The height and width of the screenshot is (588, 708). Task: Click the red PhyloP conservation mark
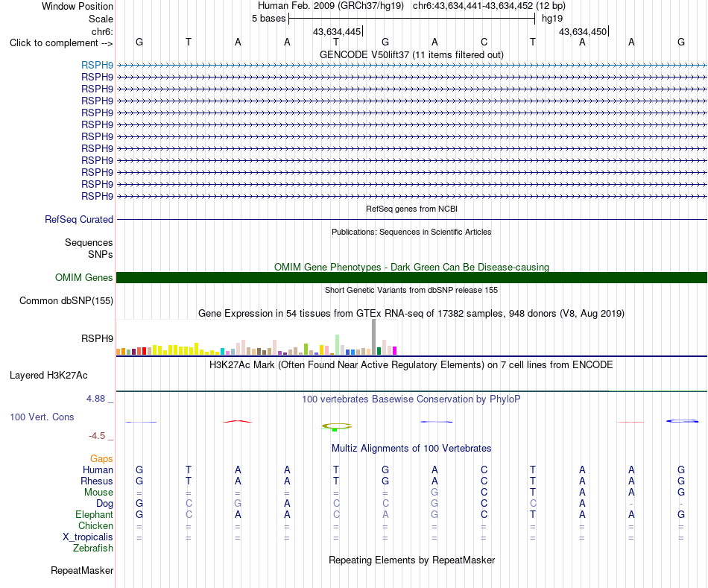238,421
